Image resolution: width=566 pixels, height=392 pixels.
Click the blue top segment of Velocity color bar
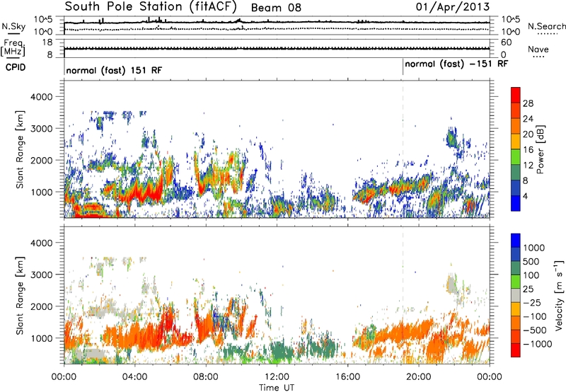(x=516, y=241)
